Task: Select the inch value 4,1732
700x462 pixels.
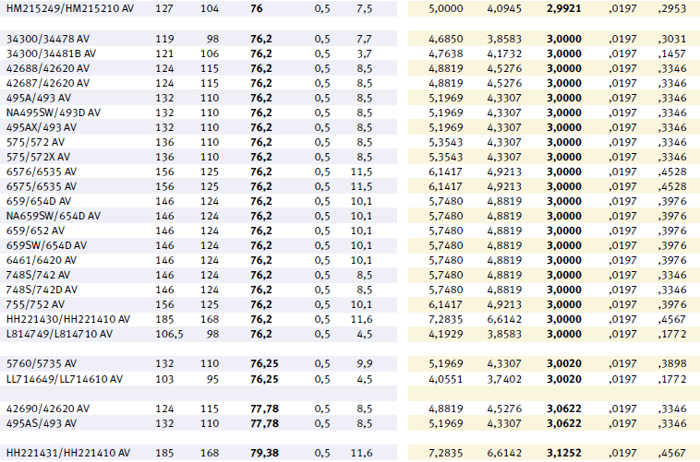Action: [504, 54]
